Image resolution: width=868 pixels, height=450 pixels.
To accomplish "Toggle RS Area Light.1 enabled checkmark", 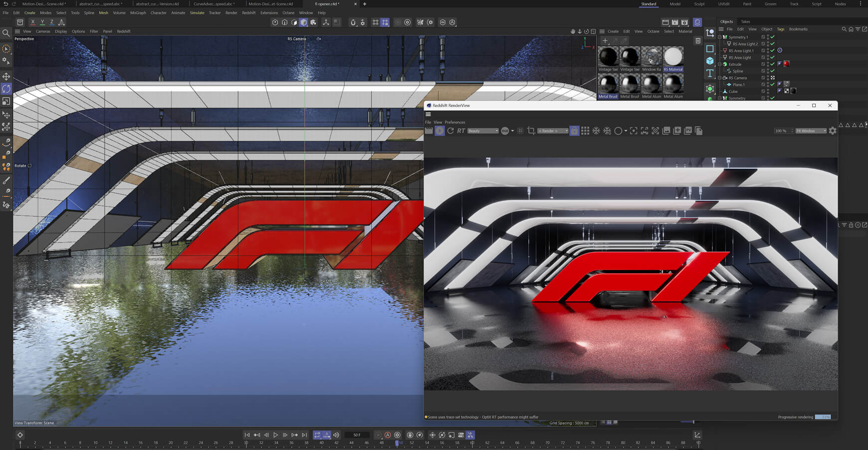I will tap(772, 50).
